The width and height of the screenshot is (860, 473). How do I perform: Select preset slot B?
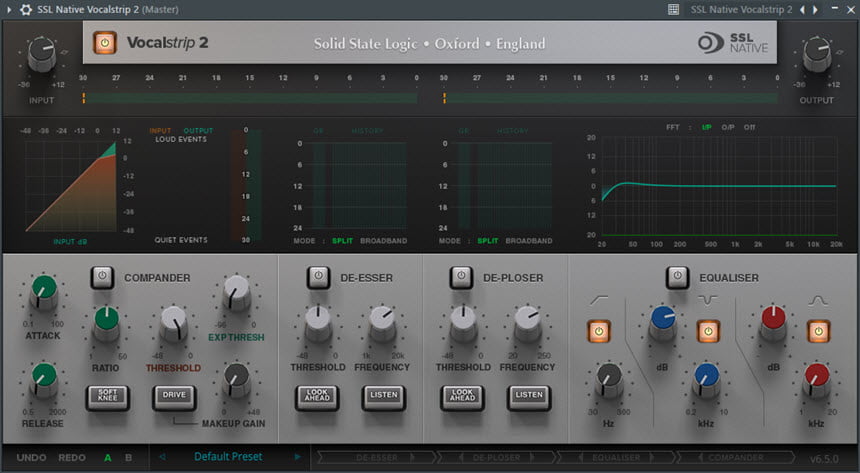click(128, 458)
